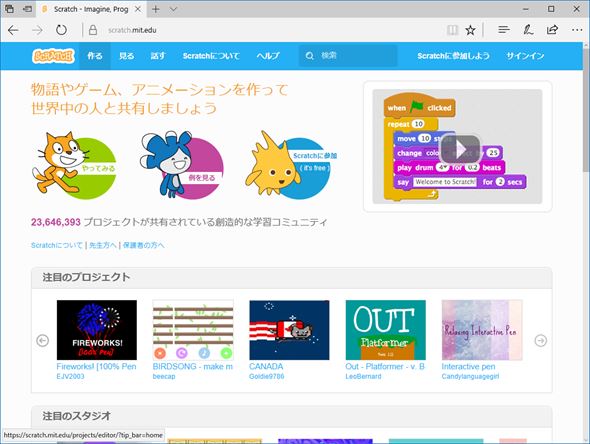Open author LeoBernard profile
590x444 pixels.
click(x=363, y=376)
